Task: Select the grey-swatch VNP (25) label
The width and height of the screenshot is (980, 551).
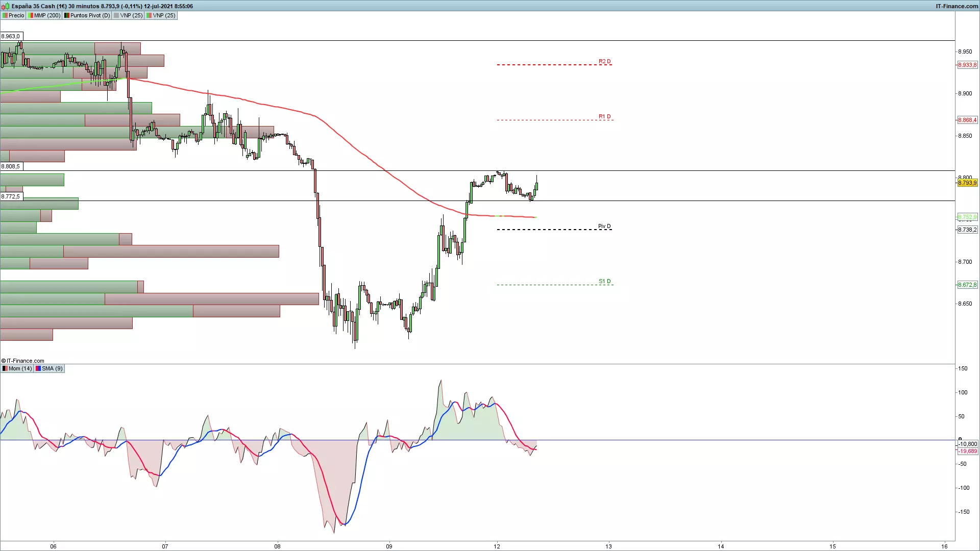Action: (128, 15)
